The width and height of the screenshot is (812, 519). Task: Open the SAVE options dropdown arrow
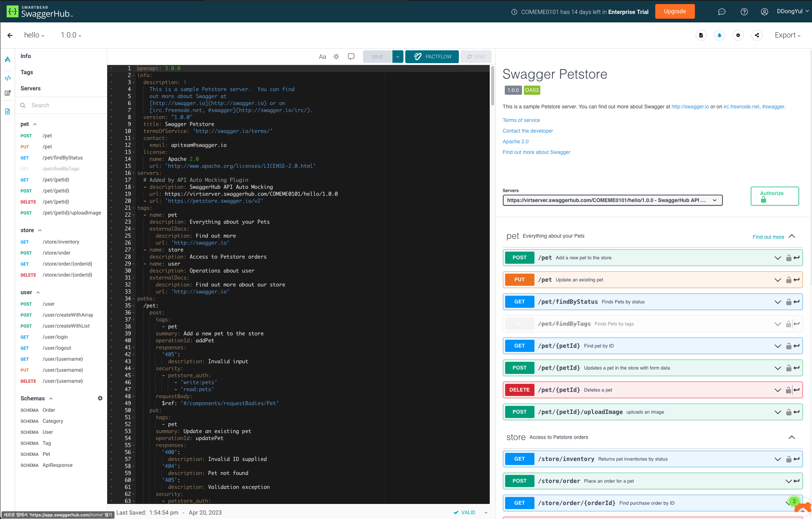[x=398, y=57]
